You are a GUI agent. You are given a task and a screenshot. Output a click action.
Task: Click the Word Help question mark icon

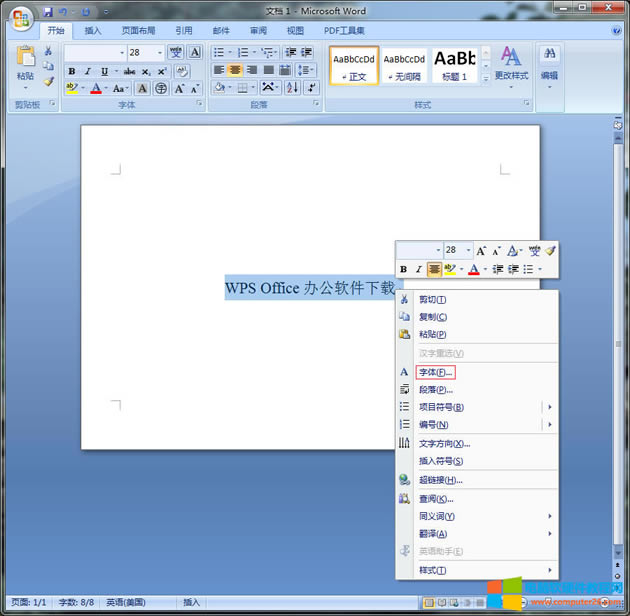[616, 31]
